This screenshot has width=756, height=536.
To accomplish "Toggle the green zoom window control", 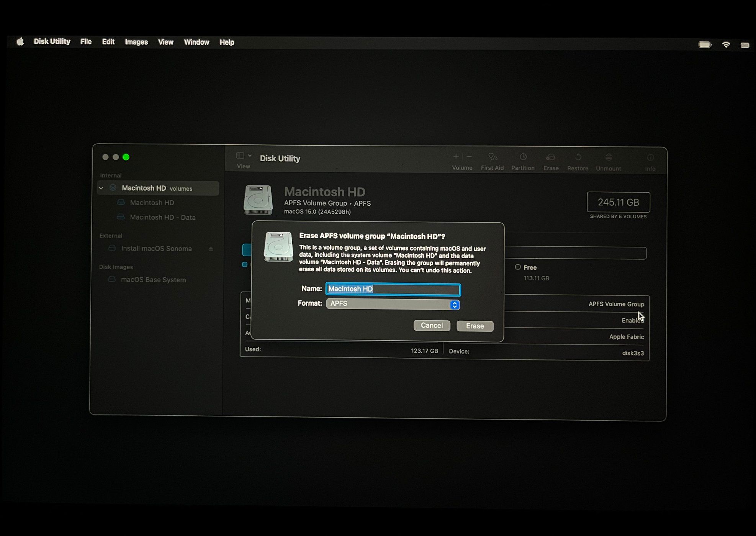I will [x=126, y=157].
